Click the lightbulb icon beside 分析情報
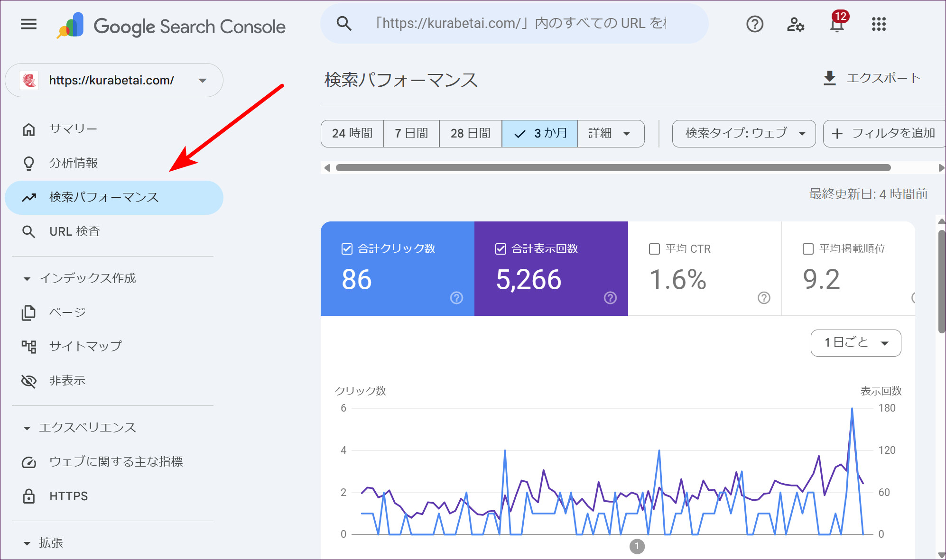946x560 pixels. [29, 163]
